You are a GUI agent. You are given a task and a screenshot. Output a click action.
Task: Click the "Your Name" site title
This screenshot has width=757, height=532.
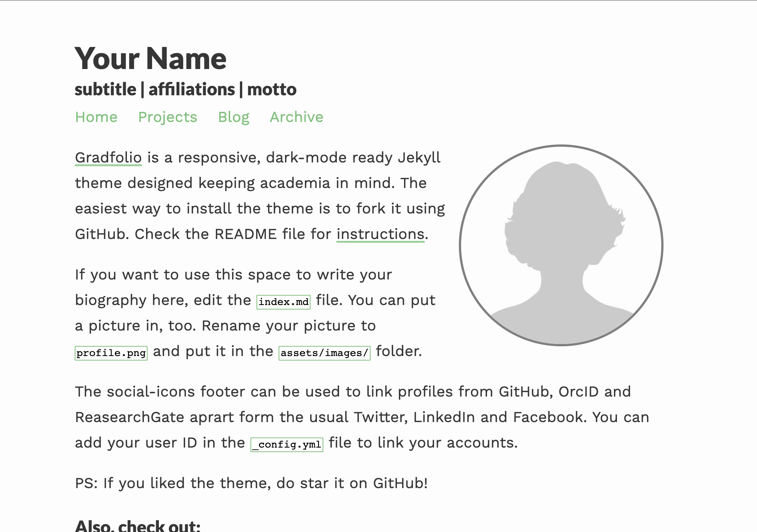tap(151, 59)
